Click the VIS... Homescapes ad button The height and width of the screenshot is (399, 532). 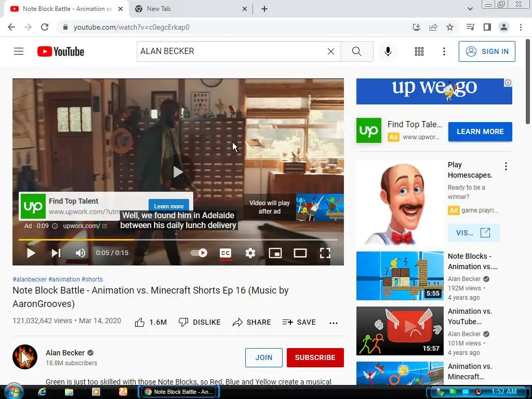point(473,233)
